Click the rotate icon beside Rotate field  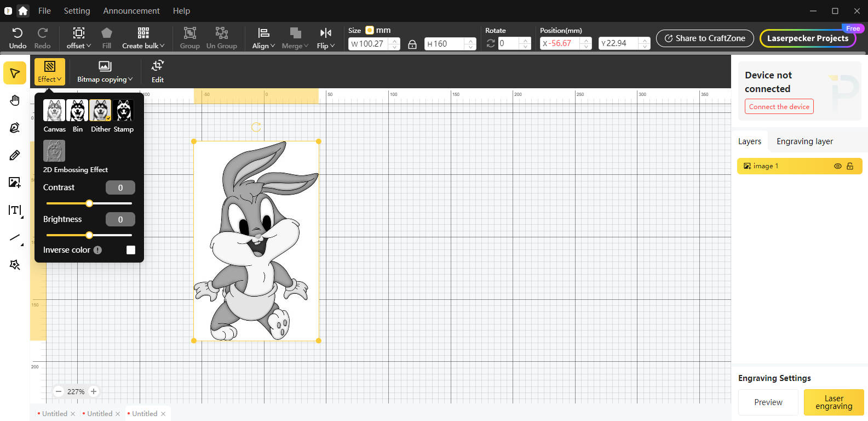[x=491, y=43]
